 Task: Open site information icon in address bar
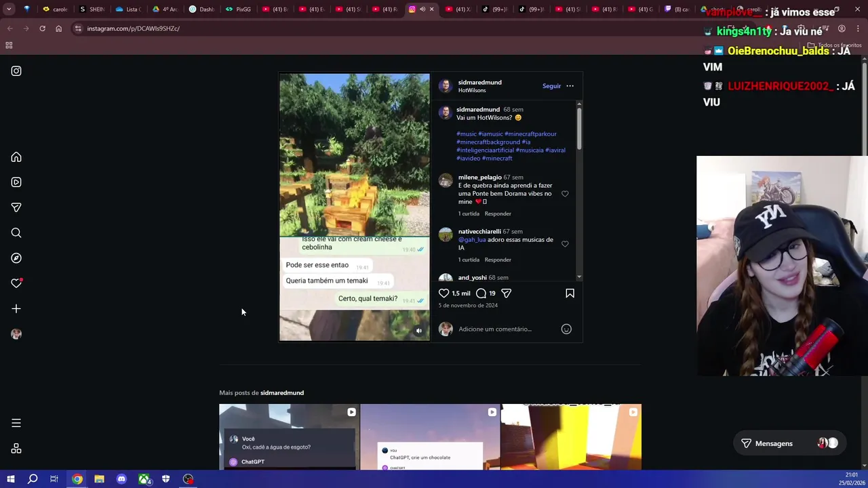(x=78, y=28)
